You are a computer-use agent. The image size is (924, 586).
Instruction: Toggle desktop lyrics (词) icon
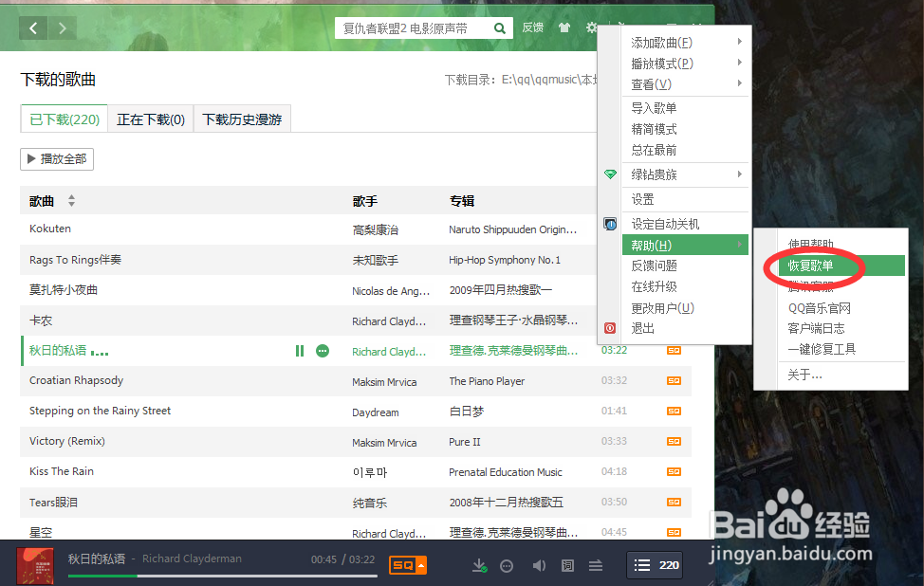pyautogui.click(x=567, y=566)
